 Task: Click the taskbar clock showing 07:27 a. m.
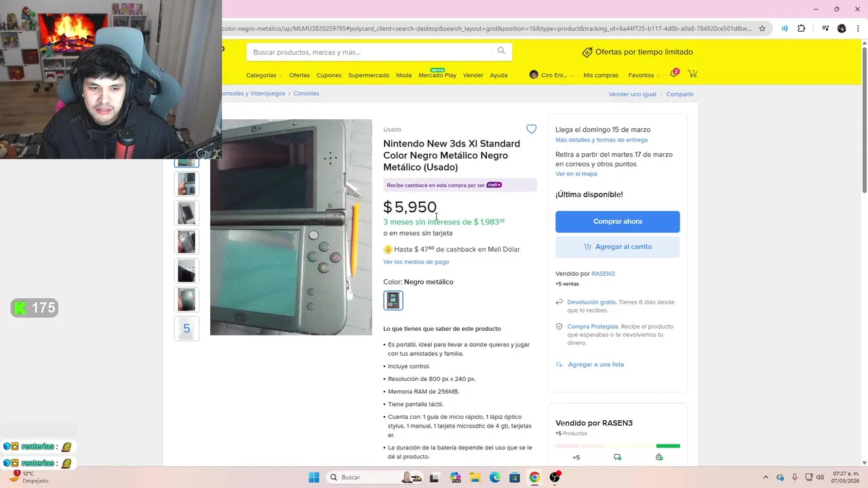click(846, 477)
